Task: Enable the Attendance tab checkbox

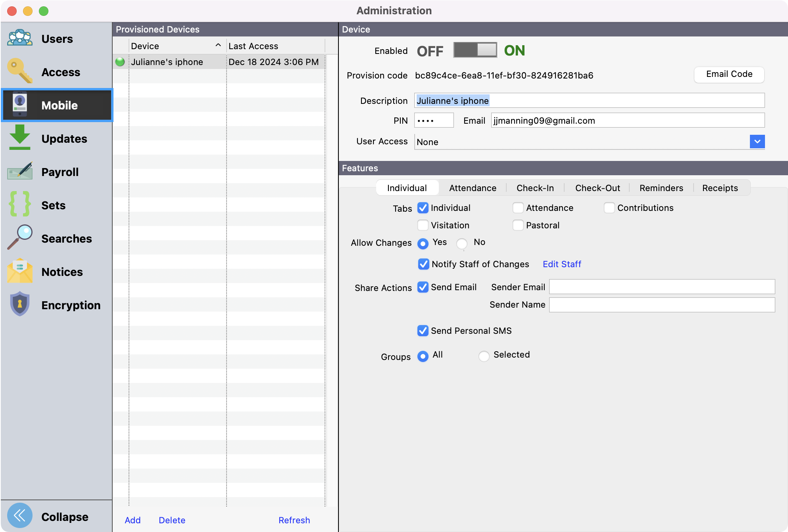Action: pos(518,208)
